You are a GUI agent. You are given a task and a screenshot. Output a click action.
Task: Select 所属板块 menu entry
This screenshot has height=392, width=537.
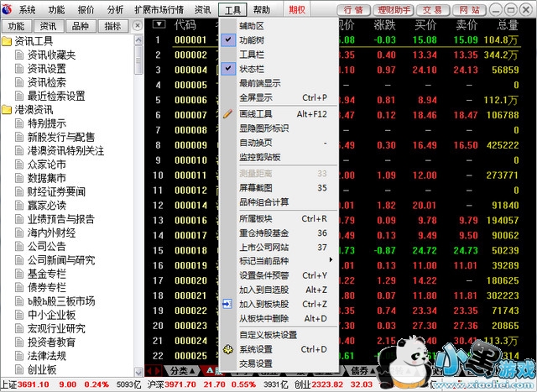coord(278,218)
